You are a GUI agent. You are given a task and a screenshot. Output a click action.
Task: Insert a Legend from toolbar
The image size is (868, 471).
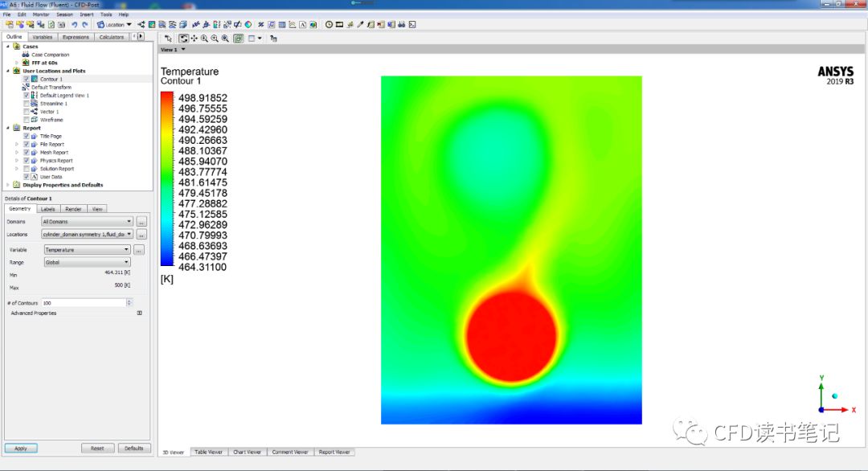click(x=216, y=24)
